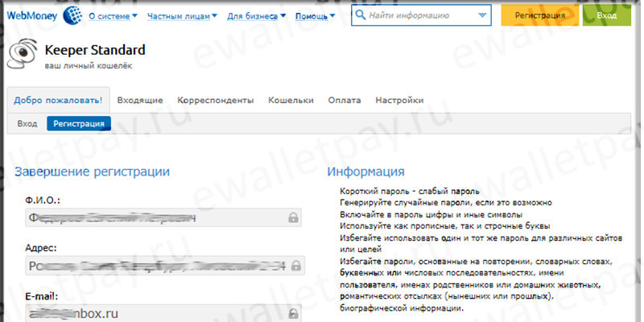
Task: Click the Генерируйте случайные пароли line
Action: tap(446, 203)
